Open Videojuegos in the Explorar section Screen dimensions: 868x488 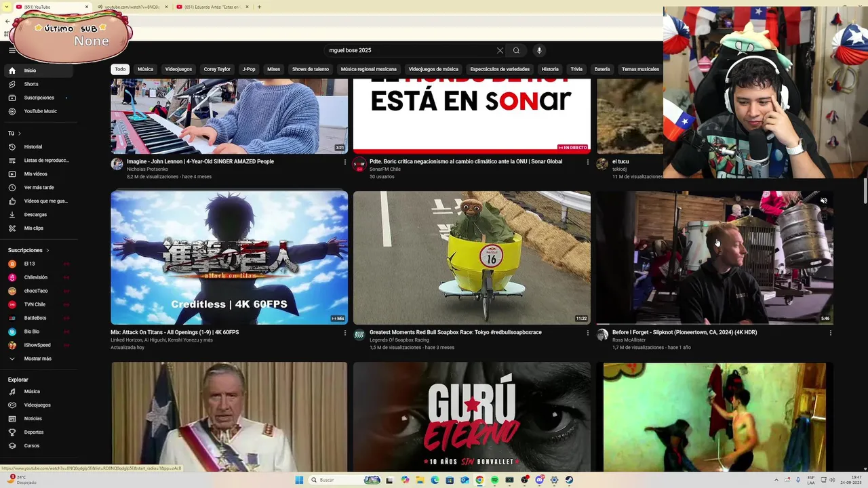point(37,405)
